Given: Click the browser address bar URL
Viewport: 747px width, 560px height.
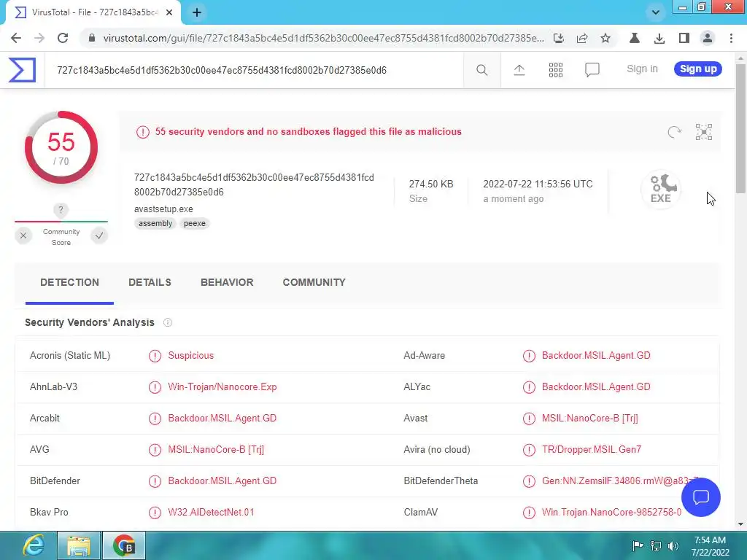Looking at the screenshot, I should pos(323,38).
